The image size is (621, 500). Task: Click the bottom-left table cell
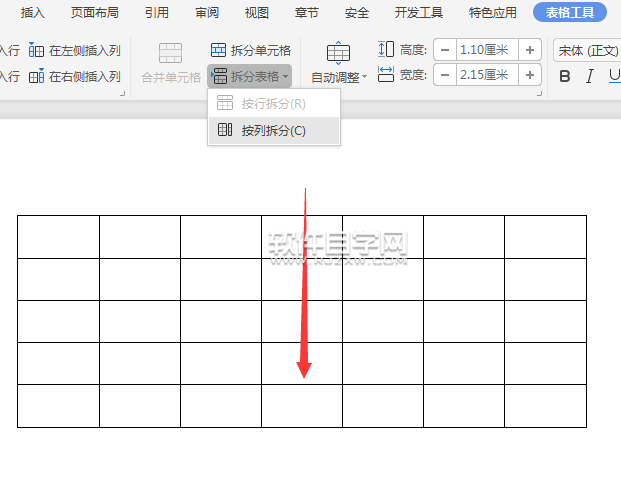[59, 406]
